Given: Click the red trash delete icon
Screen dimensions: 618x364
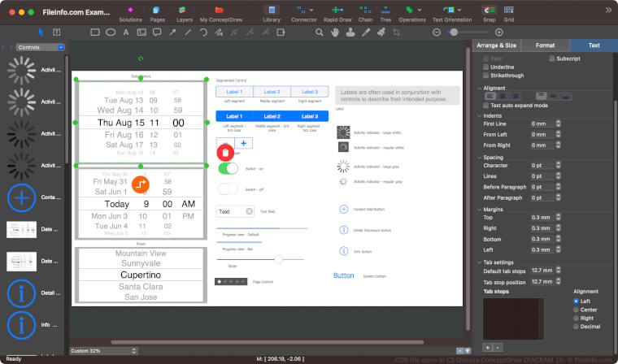Looking at the screenshot, I should tap(226, 152).
